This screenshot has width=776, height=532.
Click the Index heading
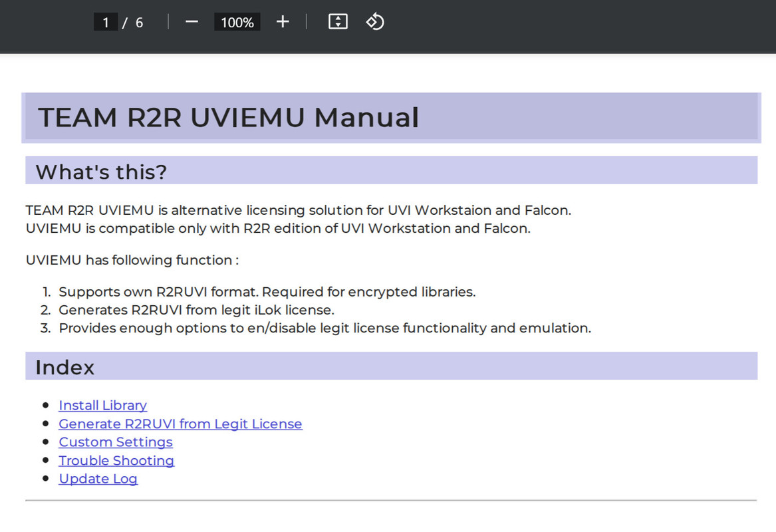65,367
